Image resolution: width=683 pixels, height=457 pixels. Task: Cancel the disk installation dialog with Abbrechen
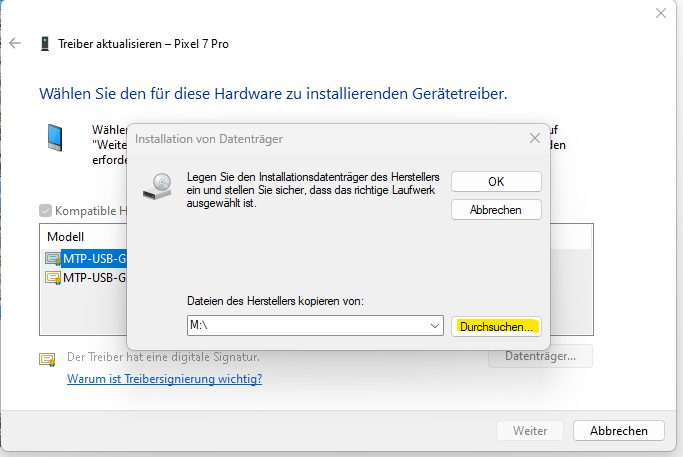click(496, 209)
